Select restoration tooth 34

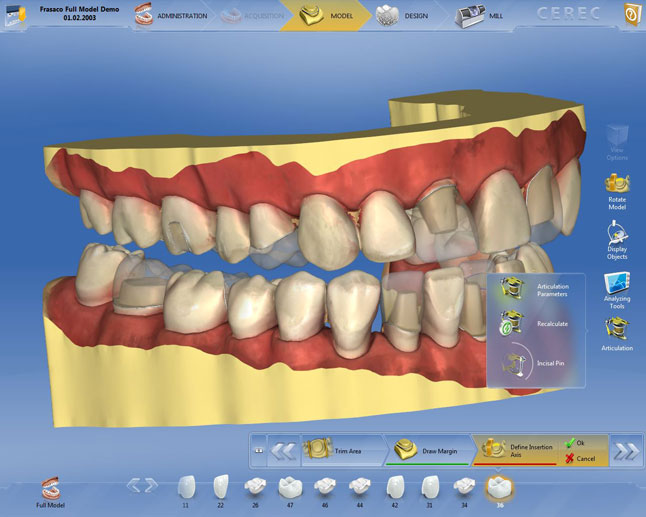point(465,491)
